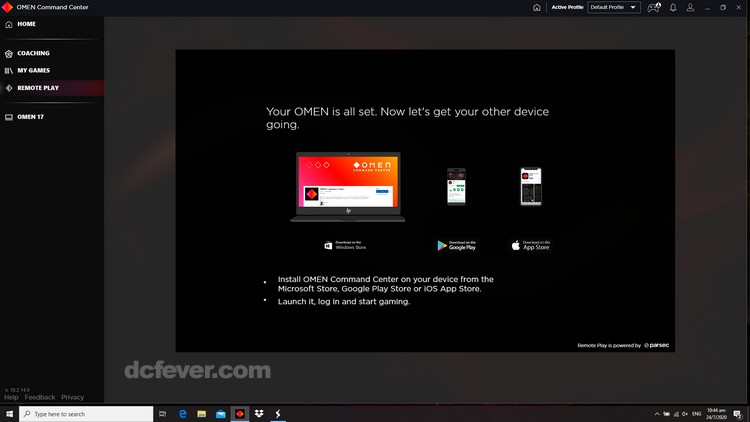The width and height of the screenshot is (750, 422).
Task: Open the Windows Start menu
Action: [x=9, y=414]
